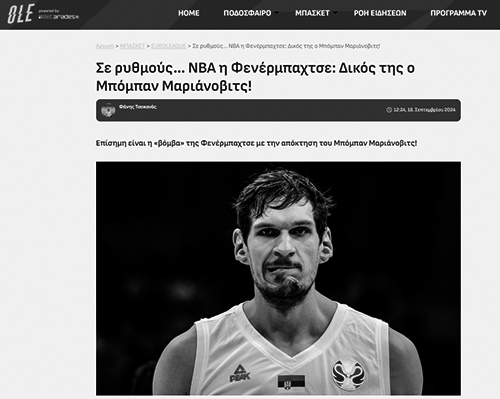Open the player photo in the article
This screenshot has height=399, width=500.
click(278, 278)
